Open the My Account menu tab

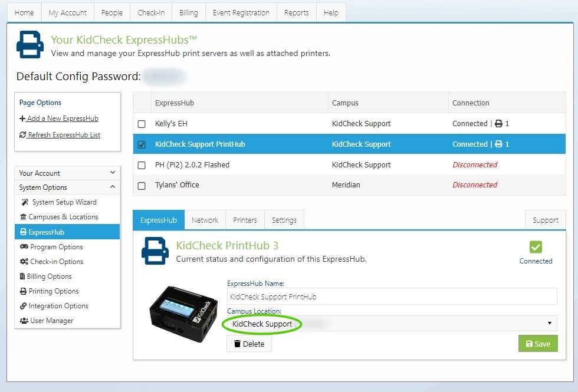tap(68, 12)
